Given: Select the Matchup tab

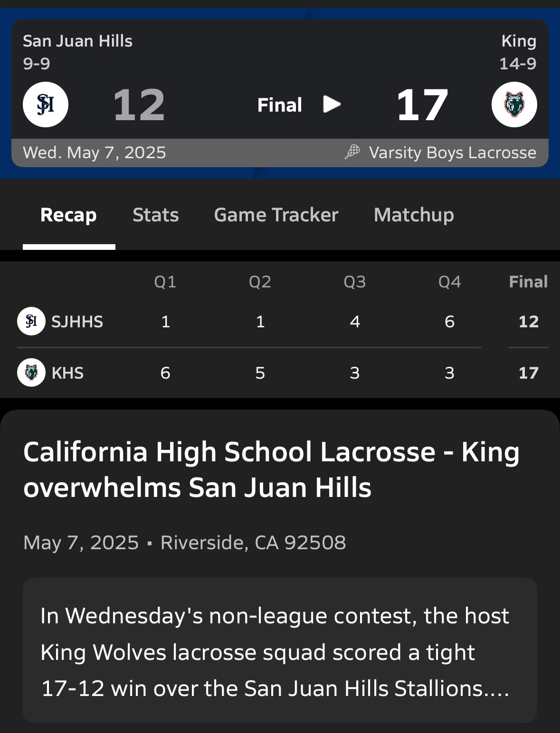Looking at the screenshot, I should [x=414, y=215].
